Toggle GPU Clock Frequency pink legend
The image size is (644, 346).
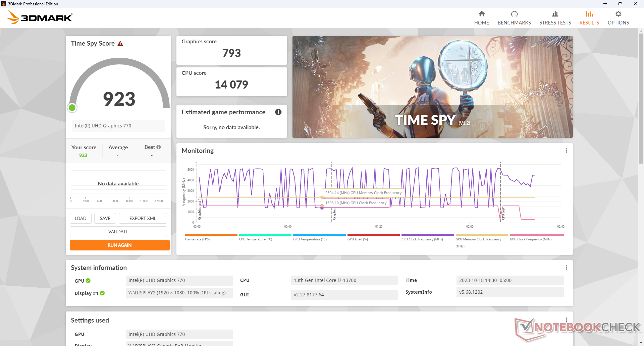point(536,237)
